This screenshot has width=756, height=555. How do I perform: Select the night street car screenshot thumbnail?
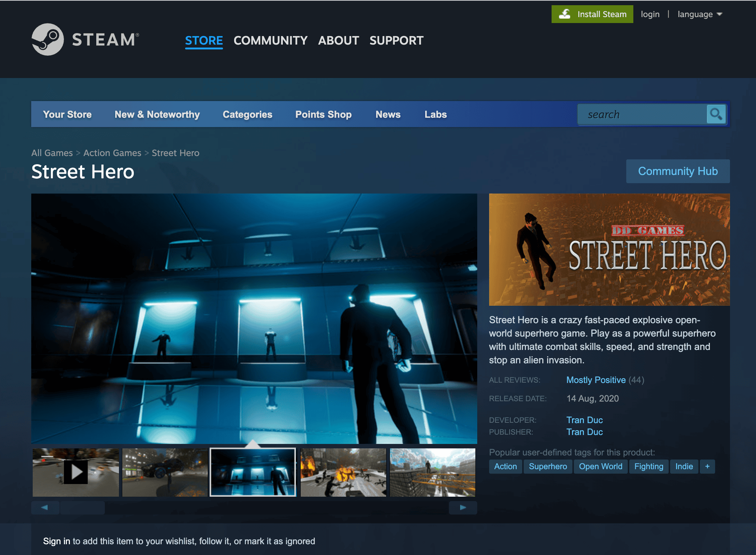(165, 472)
